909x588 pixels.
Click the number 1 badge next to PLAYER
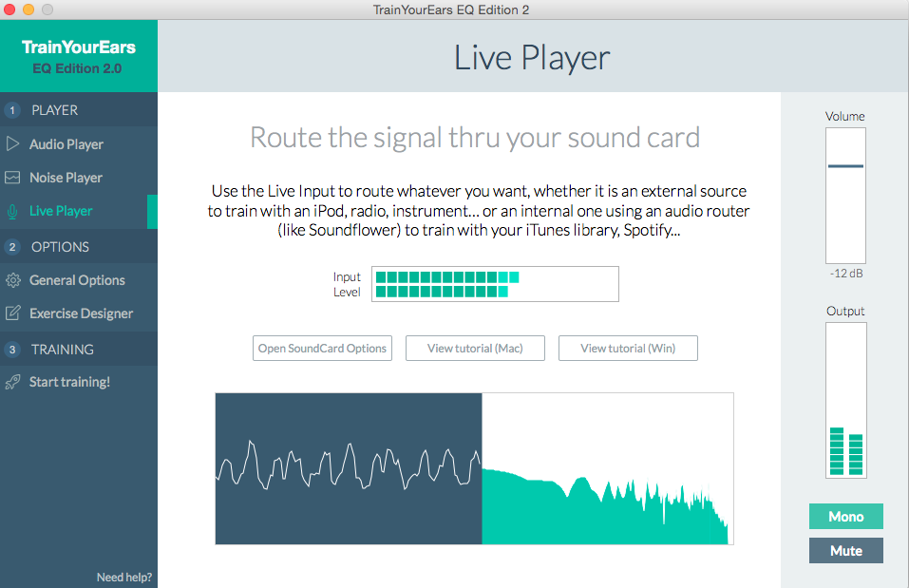pos(12,110)
